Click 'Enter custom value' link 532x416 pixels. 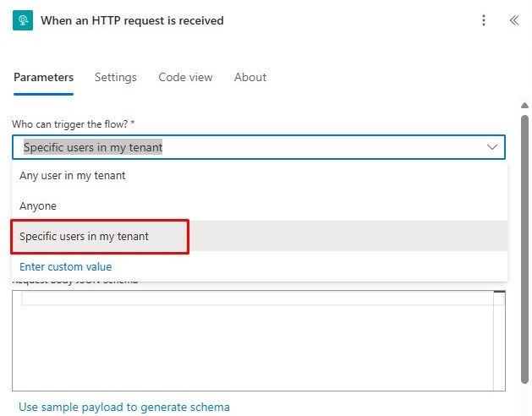pos(65,267)
